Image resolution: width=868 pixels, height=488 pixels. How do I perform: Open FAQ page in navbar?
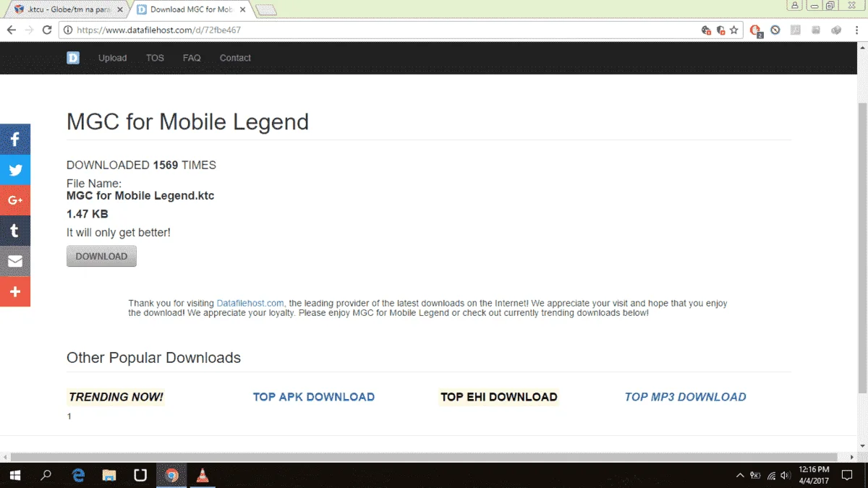point(192,58)
